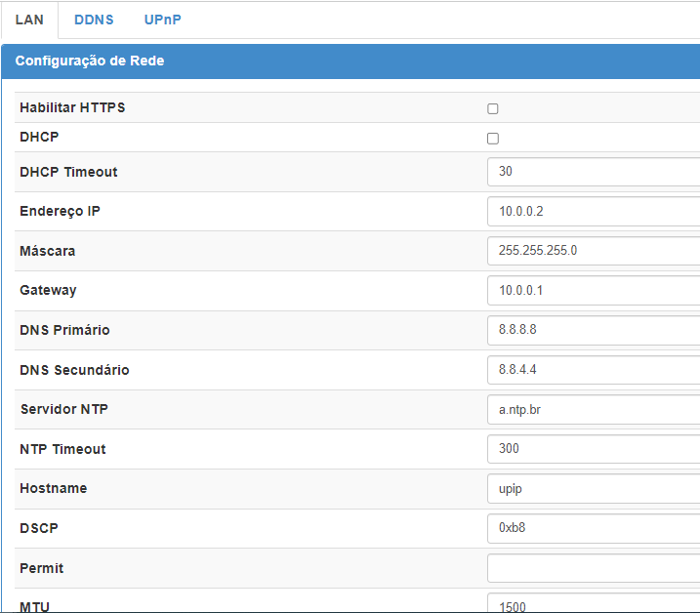The image size is (700, 613).
Task: Click the DHCP Timeout field showing 30
Action: coord(593,172)
